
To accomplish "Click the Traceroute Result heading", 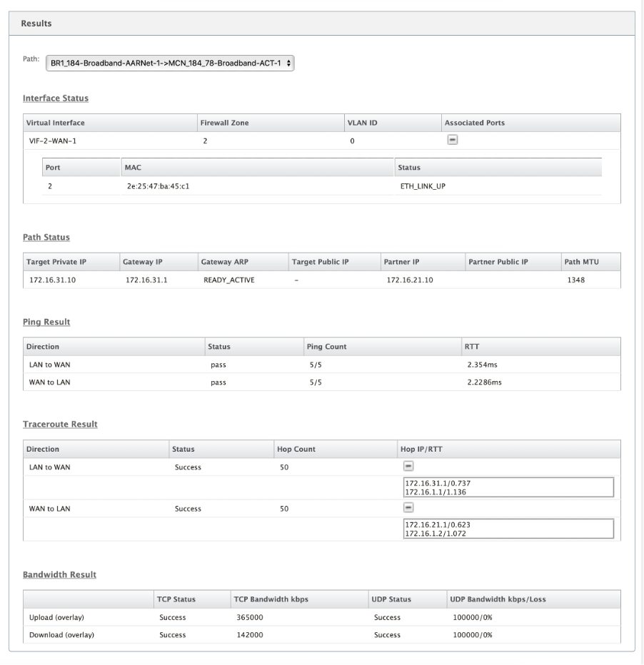I will [60, 424].
